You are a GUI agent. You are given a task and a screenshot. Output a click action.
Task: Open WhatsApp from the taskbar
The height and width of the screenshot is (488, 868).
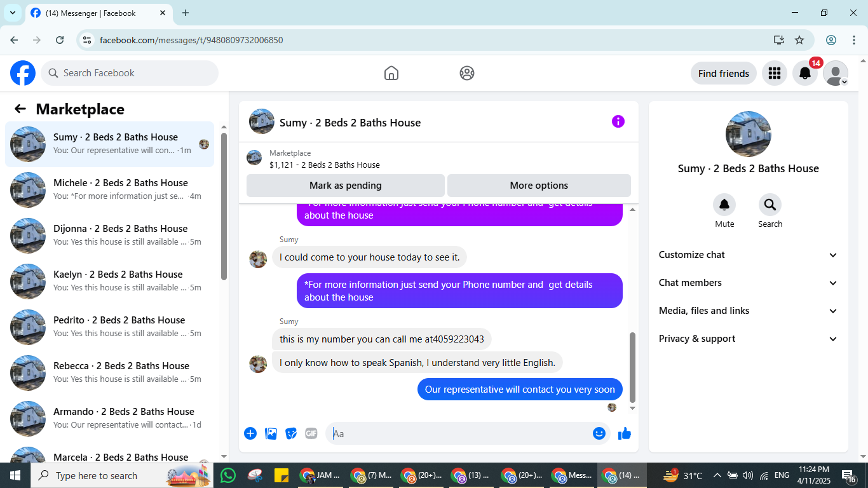pyautogui.click(x=228, y=475)
